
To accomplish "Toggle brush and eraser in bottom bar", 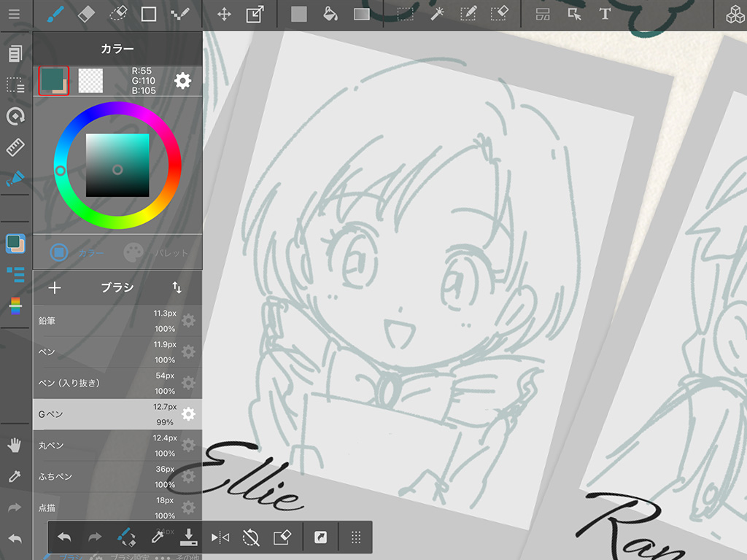I will tap(126, 537).
